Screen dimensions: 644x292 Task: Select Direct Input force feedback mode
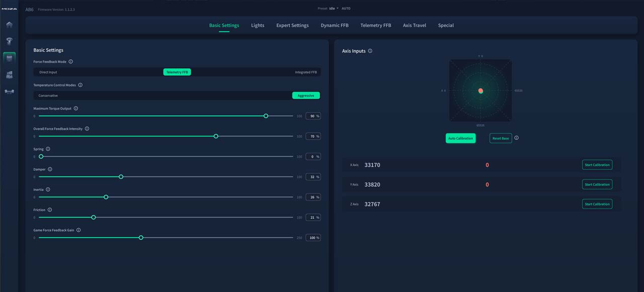click(x=48, y=72)
